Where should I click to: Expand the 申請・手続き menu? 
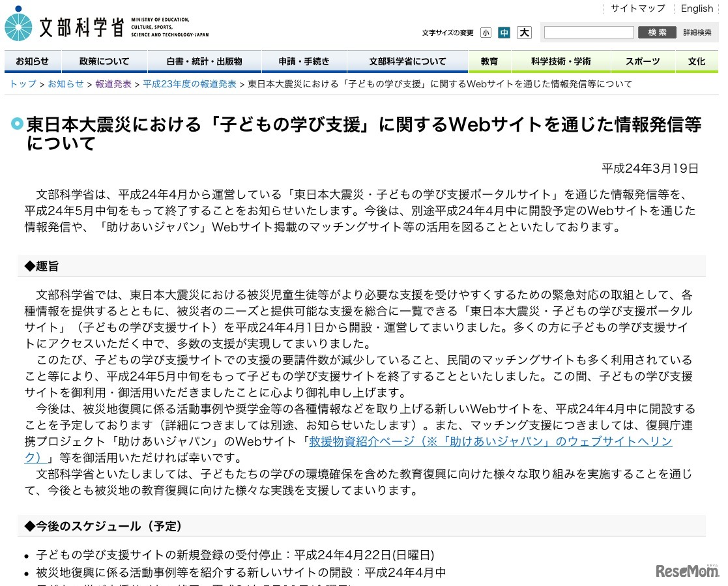click(304, 62)
